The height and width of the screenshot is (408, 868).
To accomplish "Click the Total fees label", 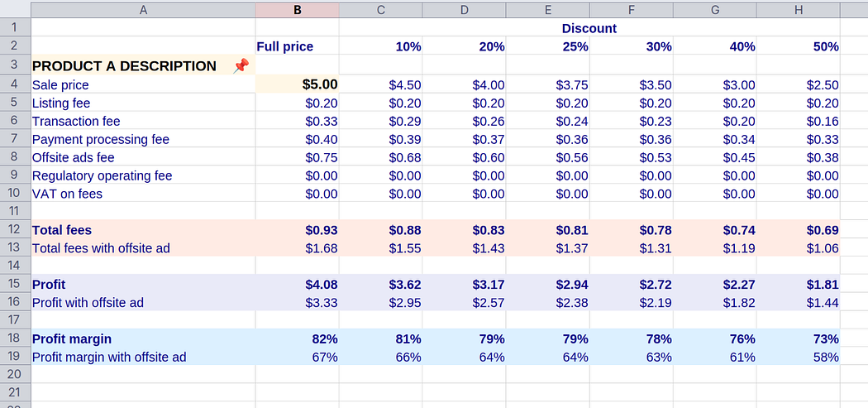I will click(x=62, y=230).
